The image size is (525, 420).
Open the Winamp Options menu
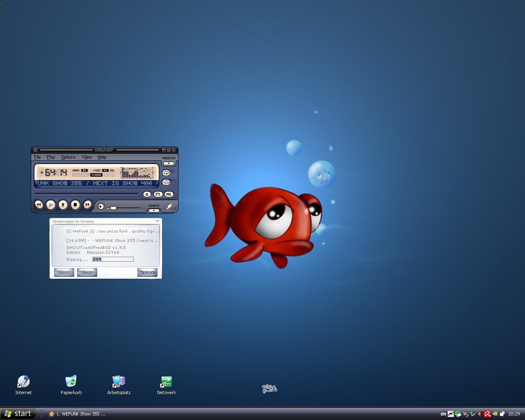(x=68, y=157)
